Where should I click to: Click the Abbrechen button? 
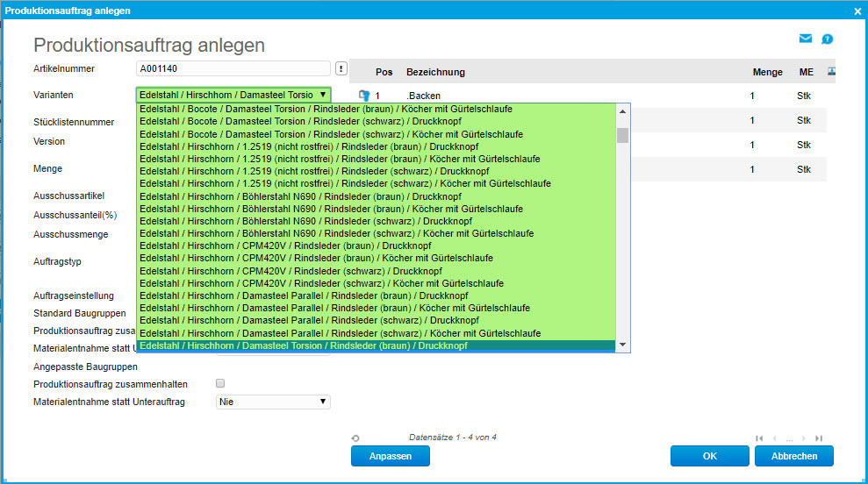coord(793,456)
